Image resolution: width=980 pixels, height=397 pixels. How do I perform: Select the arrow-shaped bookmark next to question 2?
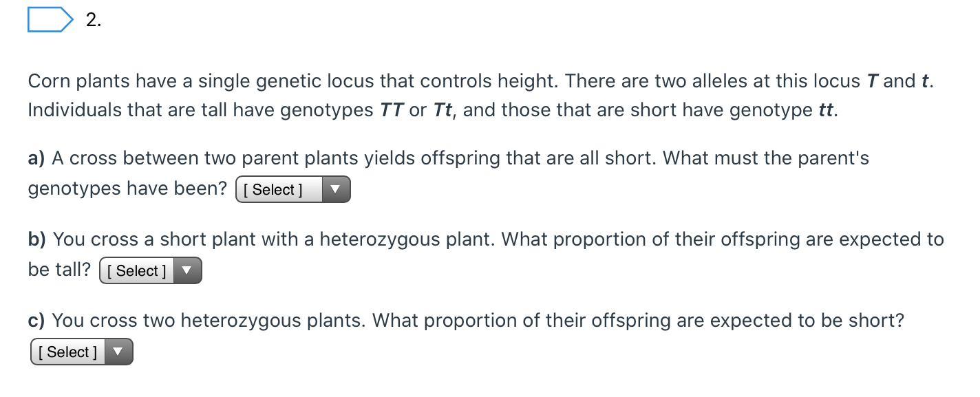(49, 19)
